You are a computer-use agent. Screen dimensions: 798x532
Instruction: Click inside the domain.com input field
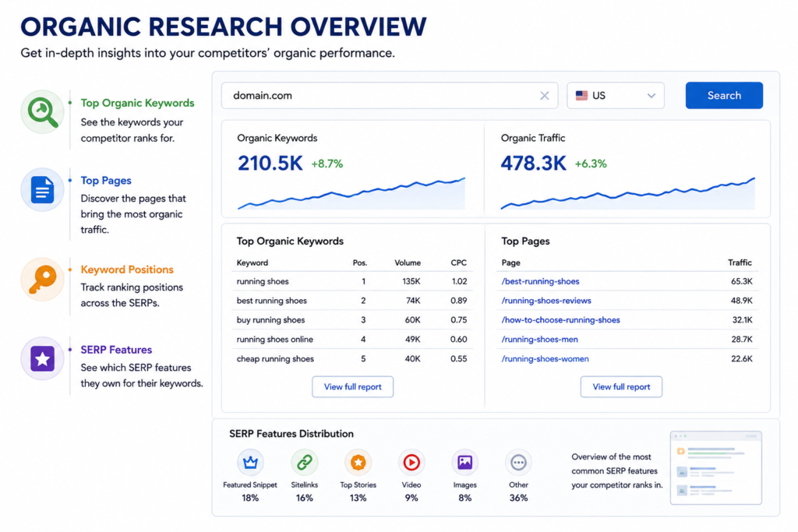tap(380, 96)
